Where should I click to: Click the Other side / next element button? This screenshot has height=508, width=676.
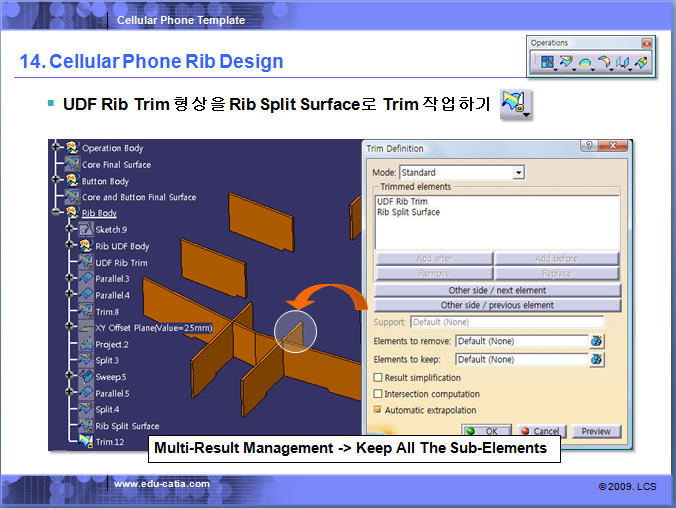[x=496, y=290]
